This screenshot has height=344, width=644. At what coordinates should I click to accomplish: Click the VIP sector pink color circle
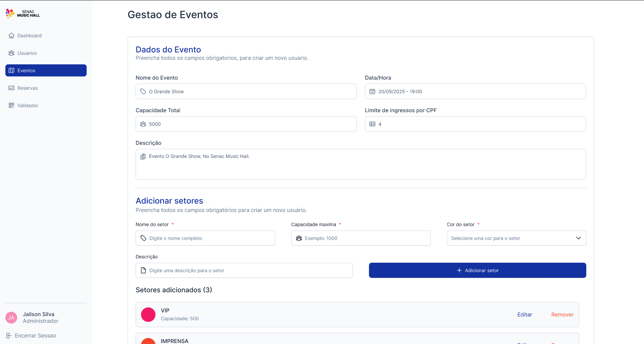click(x=148, y=315)
